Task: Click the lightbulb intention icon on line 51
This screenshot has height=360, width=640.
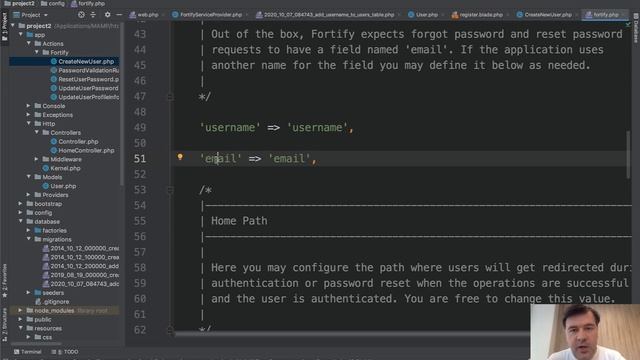Action: (180, 157)
